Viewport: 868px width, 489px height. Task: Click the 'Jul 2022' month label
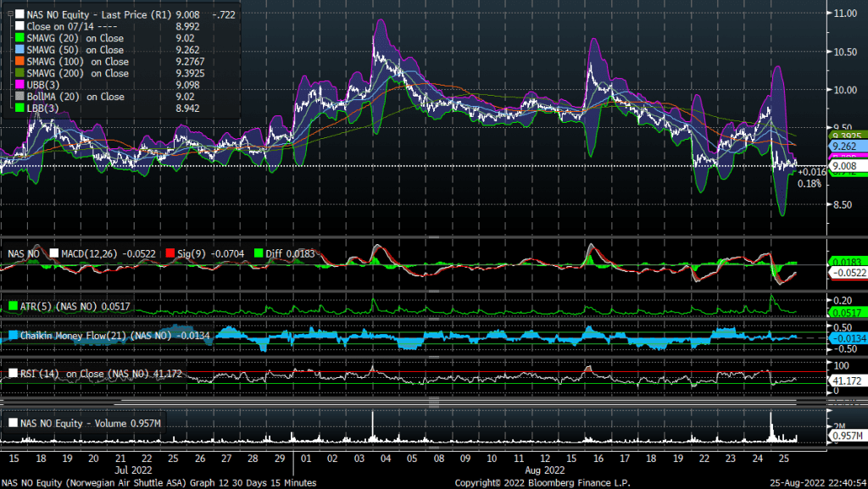tap(133, 470)
